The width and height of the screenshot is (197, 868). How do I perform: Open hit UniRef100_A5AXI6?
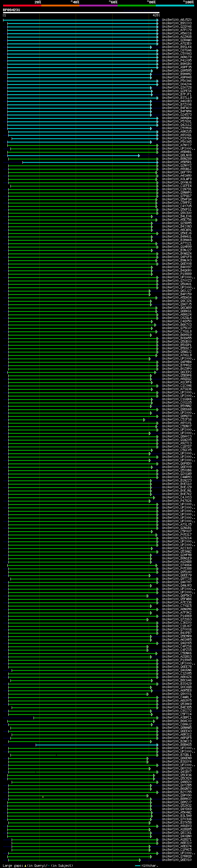tap(177, 33)
